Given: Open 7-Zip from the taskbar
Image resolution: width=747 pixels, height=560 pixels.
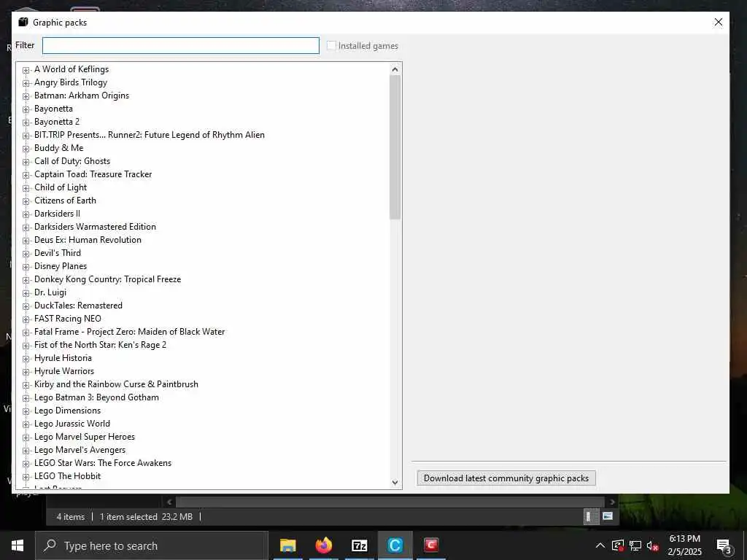Looking at the screenshot, I should coord(360,545).
